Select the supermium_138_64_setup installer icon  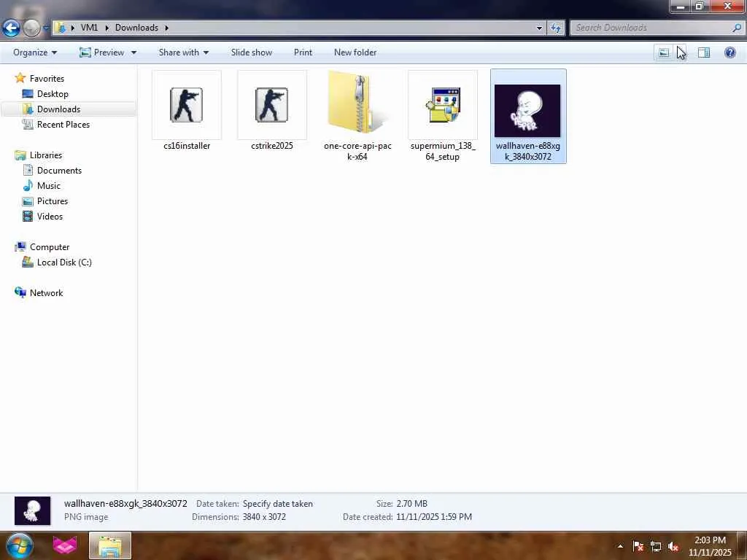click(x=443, y=105)
